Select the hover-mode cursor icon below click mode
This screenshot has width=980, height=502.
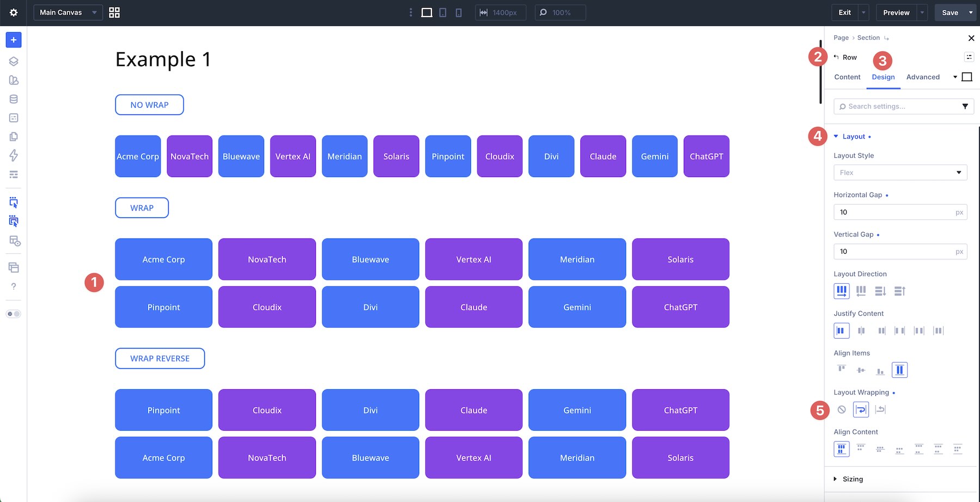(x=14, y=222)
